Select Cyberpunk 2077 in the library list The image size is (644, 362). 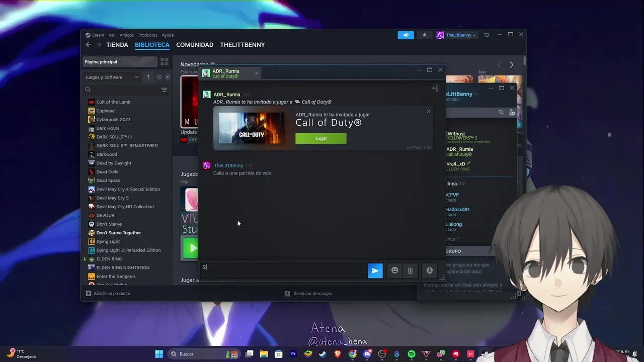coord(113,120)
